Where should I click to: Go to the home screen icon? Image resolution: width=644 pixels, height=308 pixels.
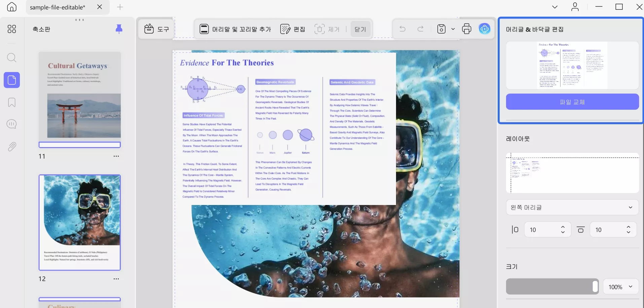(x=12, y=7)
